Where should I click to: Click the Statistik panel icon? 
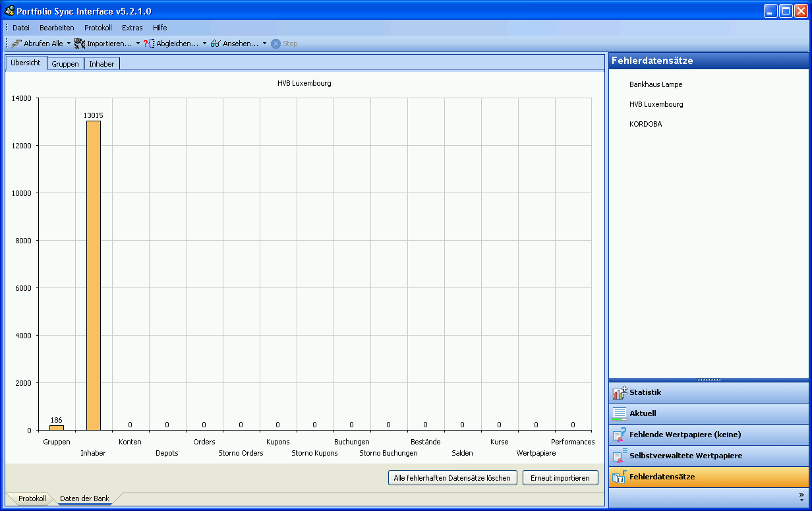pos(620,393)
